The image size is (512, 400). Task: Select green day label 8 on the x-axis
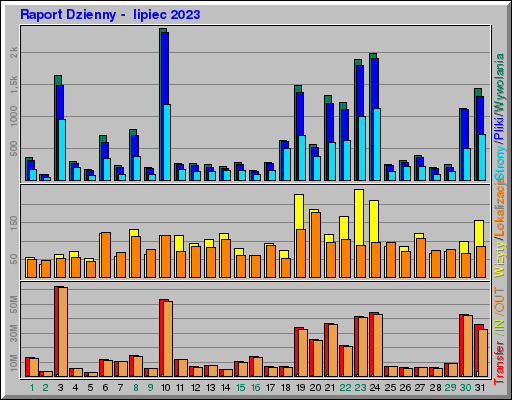(x=136, y=388)
